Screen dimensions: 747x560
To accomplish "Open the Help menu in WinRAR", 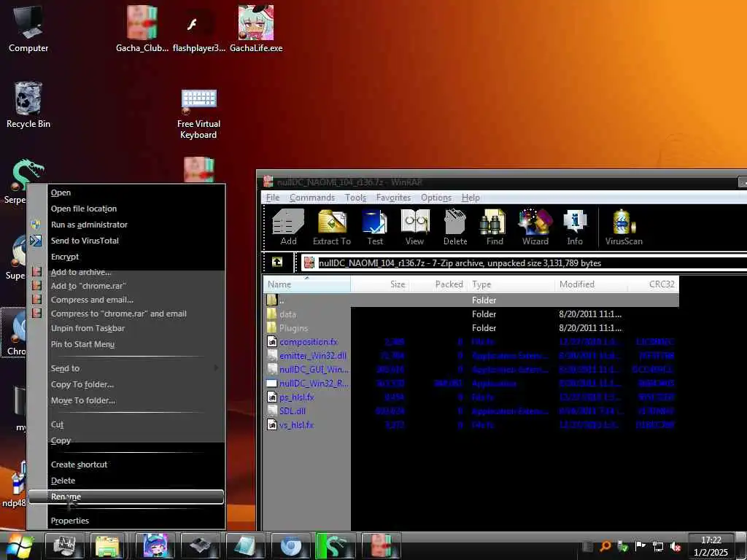I will point(471,198).
